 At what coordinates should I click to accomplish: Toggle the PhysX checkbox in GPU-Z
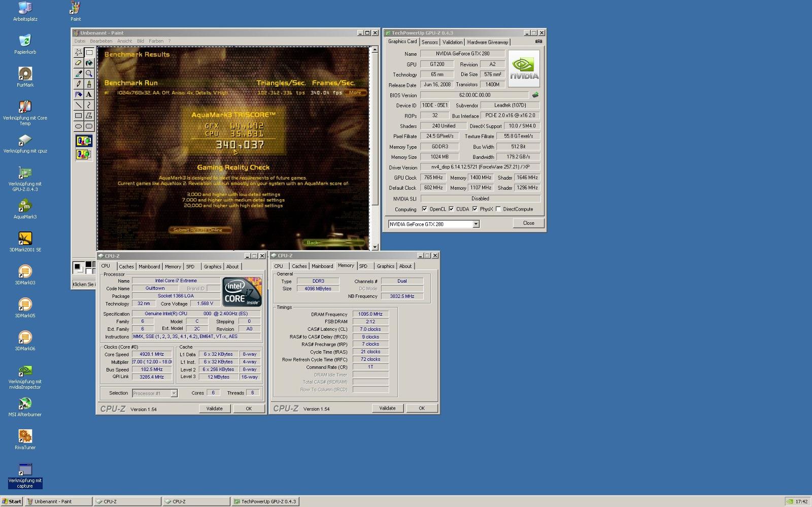click(x=475, y=209)
